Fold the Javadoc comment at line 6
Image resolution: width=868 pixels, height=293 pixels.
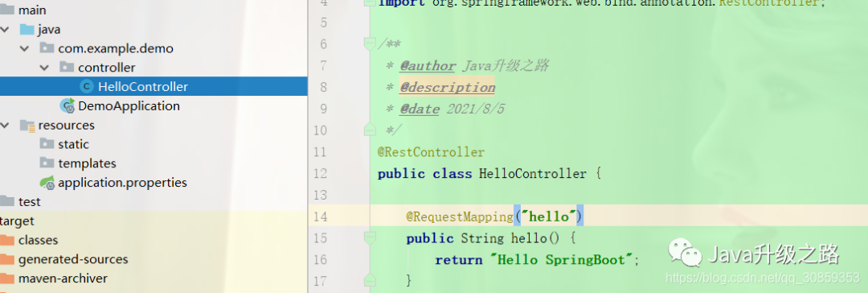370,43
